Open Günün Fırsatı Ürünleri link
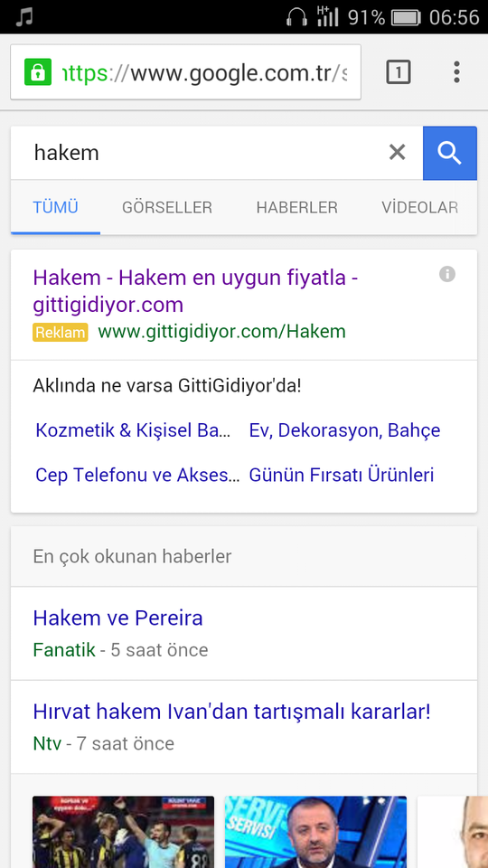The width and height of the screenshot is (488, 868). click(x=342, y=475)
